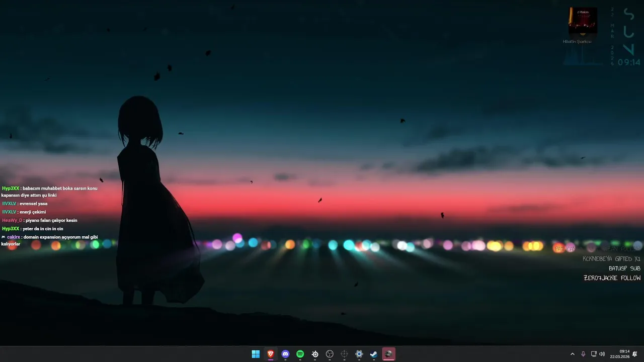This screenshot has width=644, height=362.
Task: Open the volume control tray icon
Action: [x=602, y=354]
